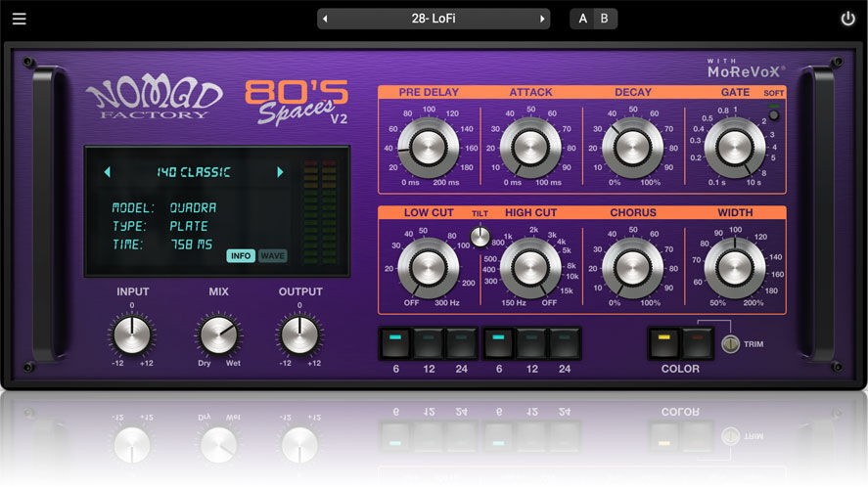The height and width of the screenshot is (489, 868).
Task: Go to the previous preset with the left arrow
Action: [x=325, y=19]
